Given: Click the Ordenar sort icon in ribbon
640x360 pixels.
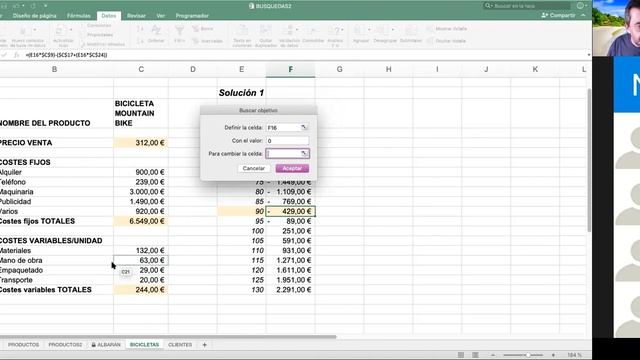Looking at the screenshot, I should point(156,30).
